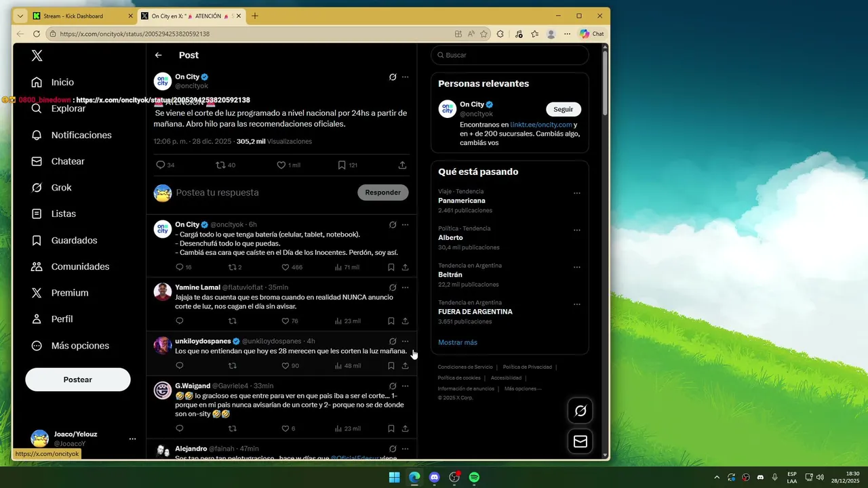
Task: Bookmark On City thread reply
Action: click(391, 267)
